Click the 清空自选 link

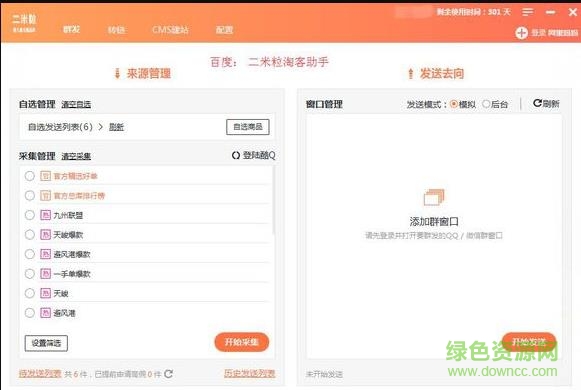[x=76, y=105]
